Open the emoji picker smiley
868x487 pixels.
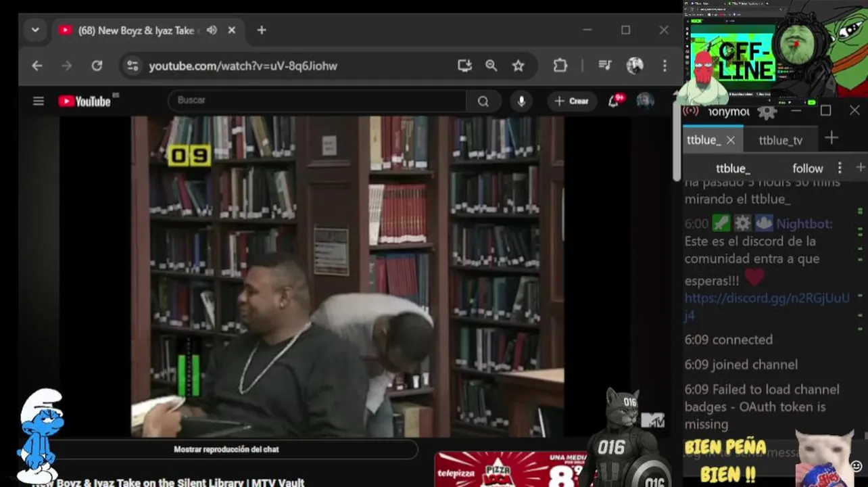click(857, 465)
